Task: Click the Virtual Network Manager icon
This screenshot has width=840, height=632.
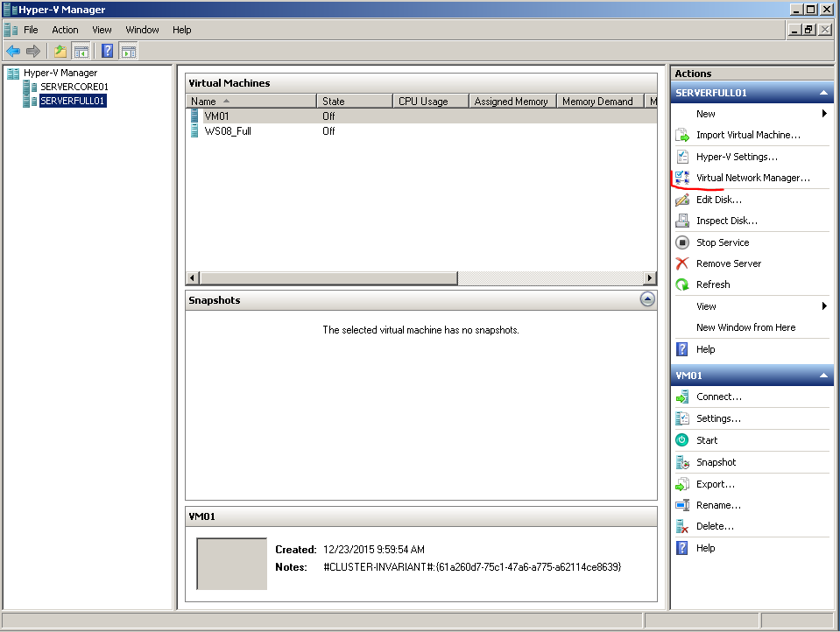Action: (x=682, y=178)
